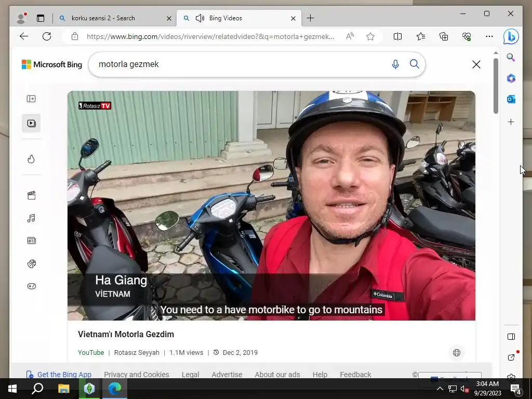Open the Collections panel
Image resolution: width=532 pixels, height=399 pixels.
click(x=444, y=36)
